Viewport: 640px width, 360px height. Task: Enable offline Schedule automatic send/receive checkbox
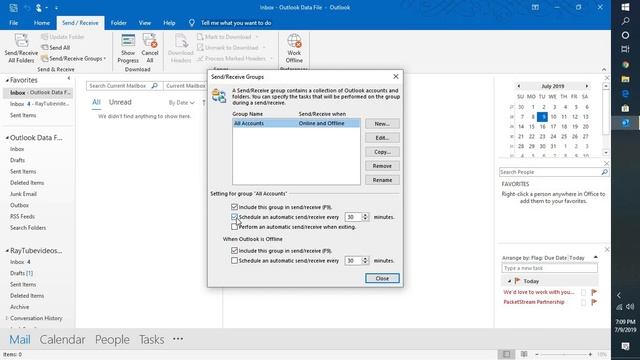pos(234,260)
